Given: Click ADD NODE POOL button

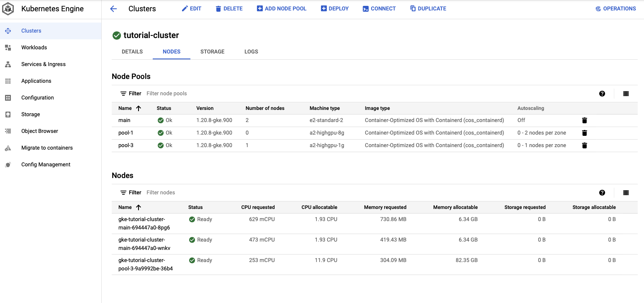Looking at the screenshot, I should (282, 9).
